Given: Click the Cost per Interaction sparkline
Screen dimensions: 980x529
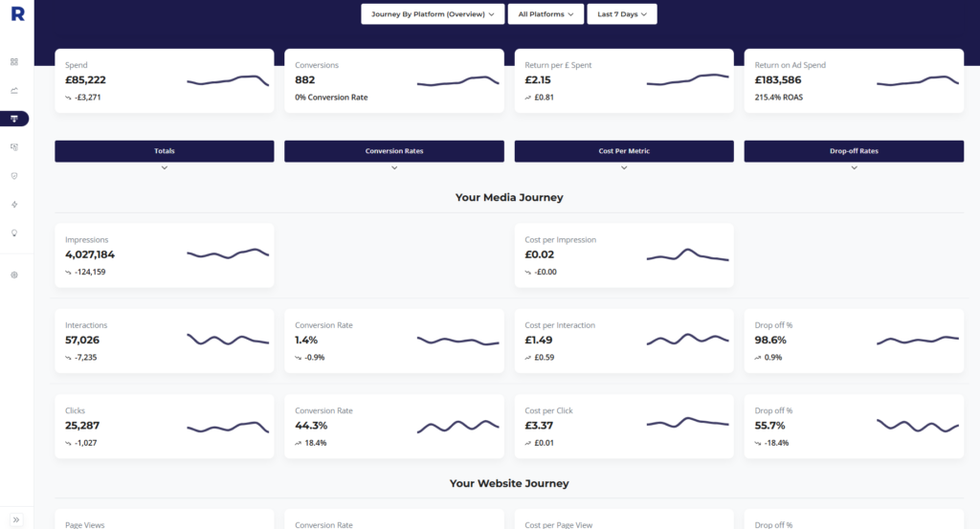Looking at the screenshot, I should pyautogui.click(x=687, y=340).
